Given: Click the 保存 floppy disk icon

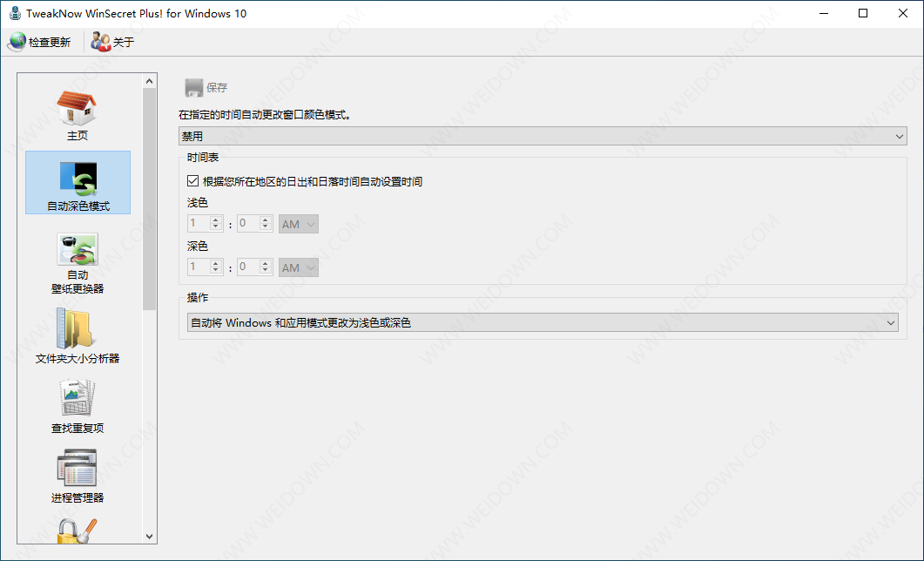Looking at the screenshot, I should pos(193,88).
